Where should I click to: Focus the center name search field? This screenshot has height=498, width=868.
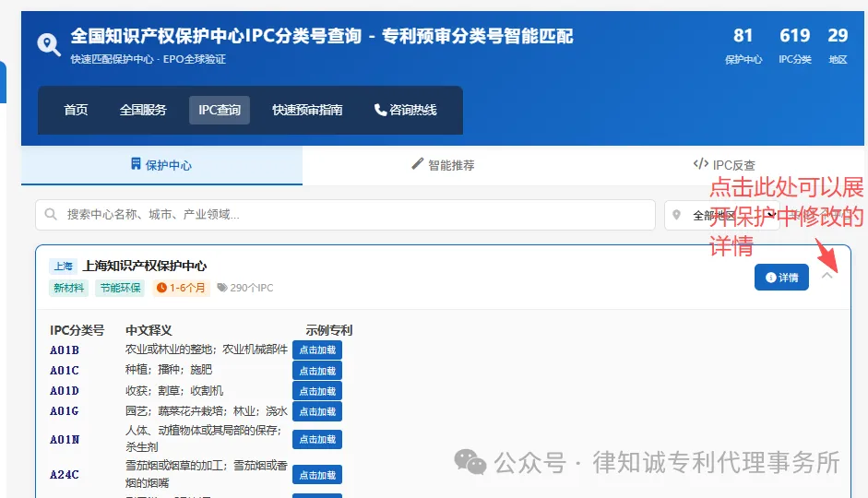coord(345,215)
